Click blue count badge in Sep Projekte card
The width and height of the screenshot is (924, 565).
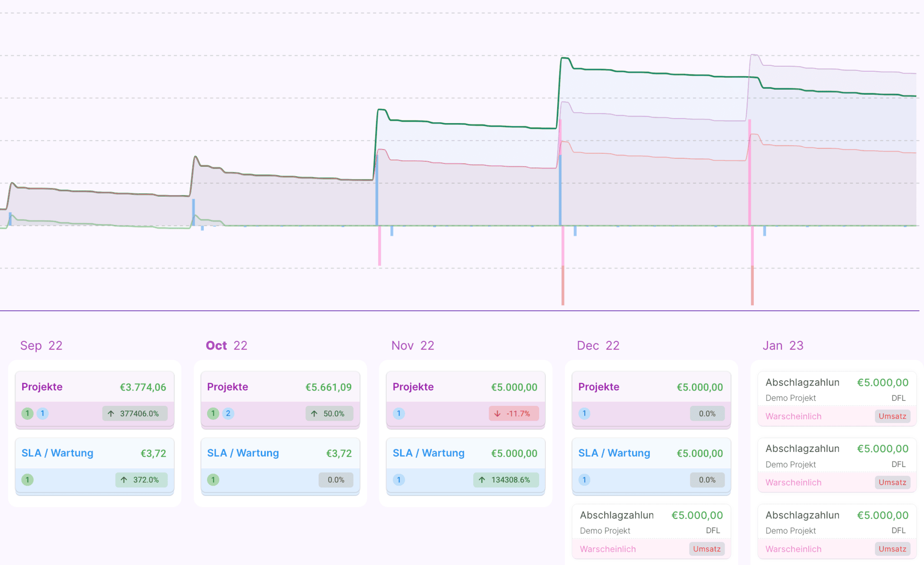tap(42, 413)
